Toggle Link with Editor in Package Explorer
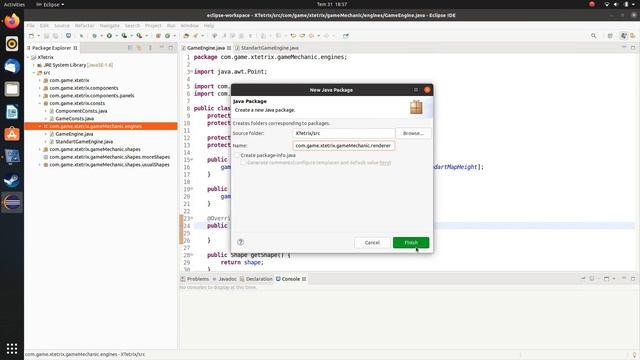The width and height of the screenshot is (640, 360). 139,48
